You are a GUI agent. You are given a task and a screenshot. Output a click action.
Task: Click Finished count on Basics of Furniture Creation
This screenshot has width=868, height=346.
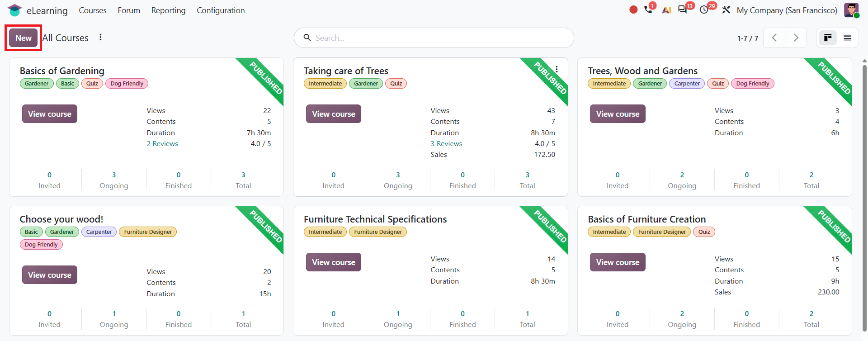click(x=747, y=319)
